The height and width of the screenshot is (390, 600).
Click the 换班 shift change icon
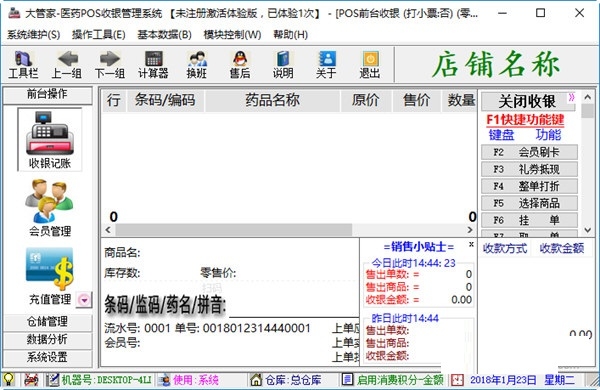pos(197,65)
